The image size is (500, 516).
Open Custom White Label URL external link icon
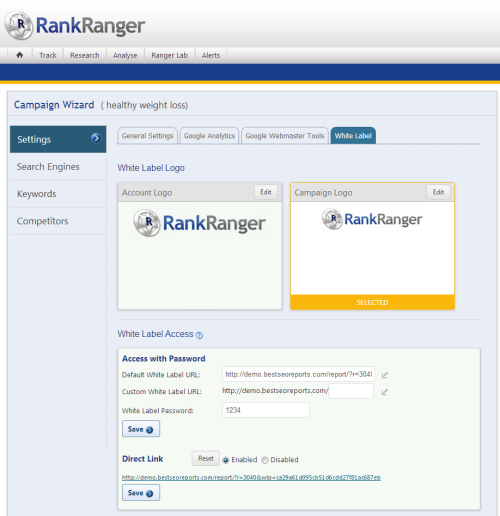click(384, 392)
